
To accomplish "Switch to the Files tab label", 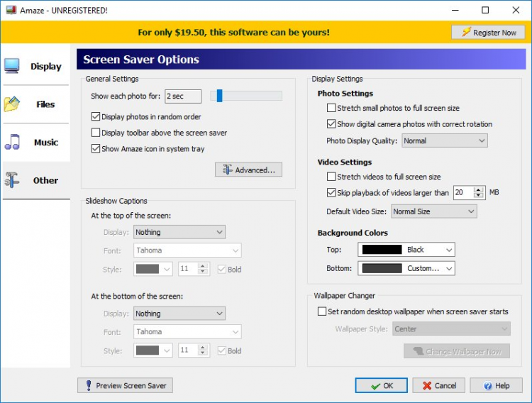I will [x=45, y=104].
